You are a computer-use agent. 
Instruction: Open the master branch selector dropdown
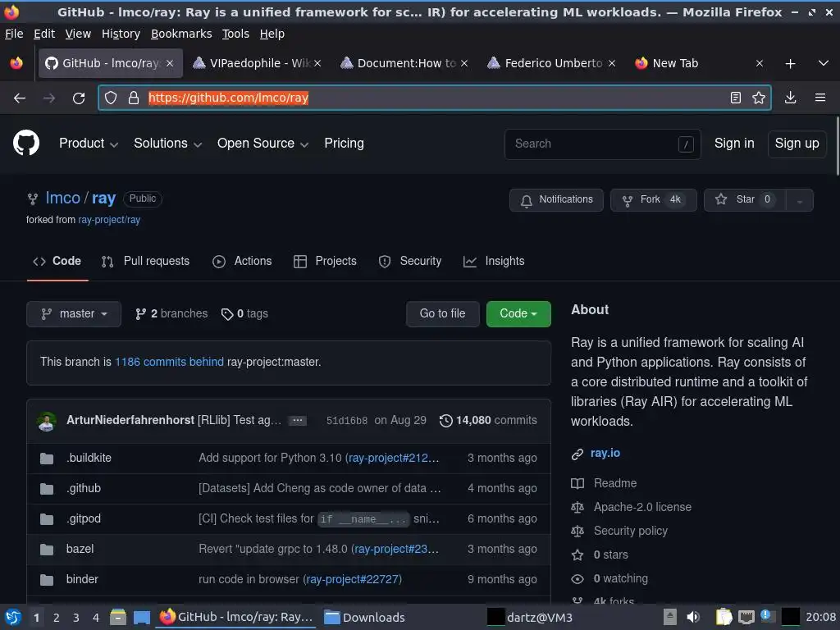point(74,314)
